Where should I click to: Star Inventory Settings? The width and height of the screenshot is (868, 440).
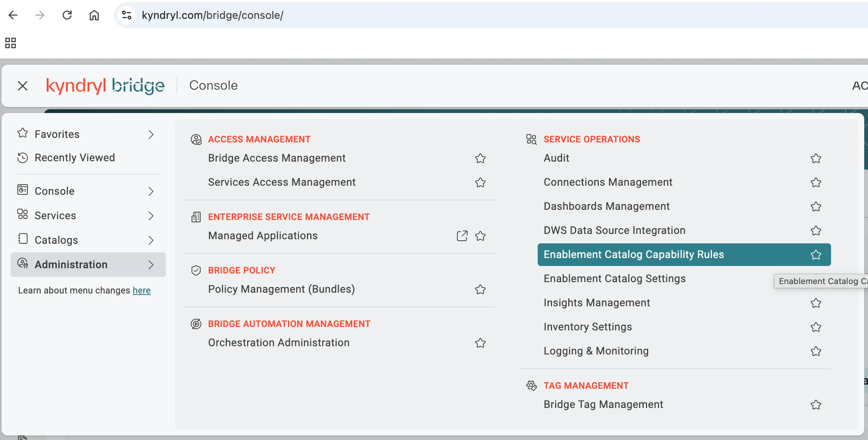click(816, 327)
